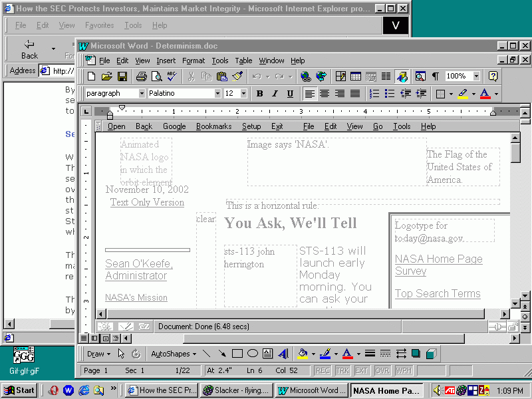Open Office Assistant help question mark
The image size is (532, 399).
coord(493,76)
